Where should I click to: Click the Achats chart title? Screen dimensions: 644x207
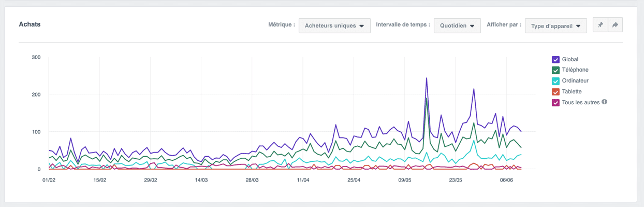(30, 24)
